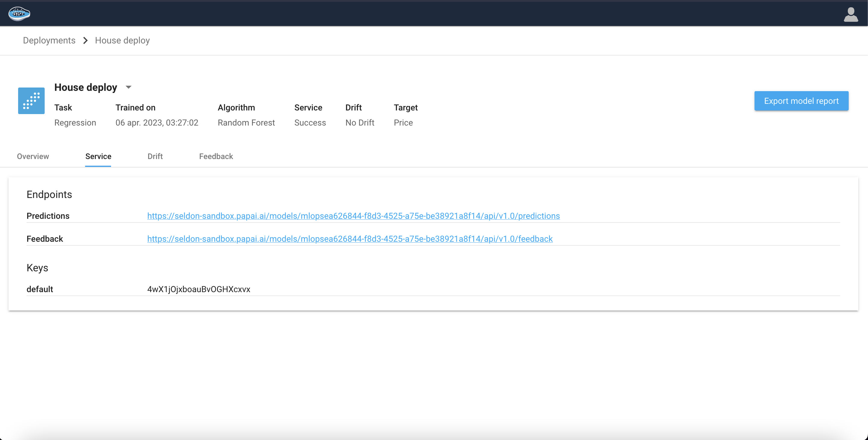
Task: Open the Feedback endpoint URL
Action: [x=350, y=238]
